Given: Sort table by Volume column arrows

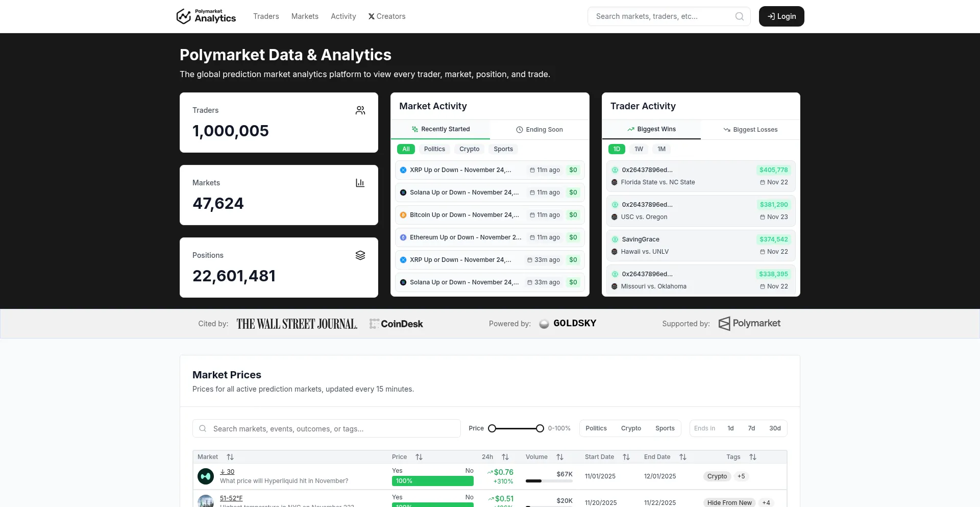Looking at the screenshot, I should (x=560, y=457).
